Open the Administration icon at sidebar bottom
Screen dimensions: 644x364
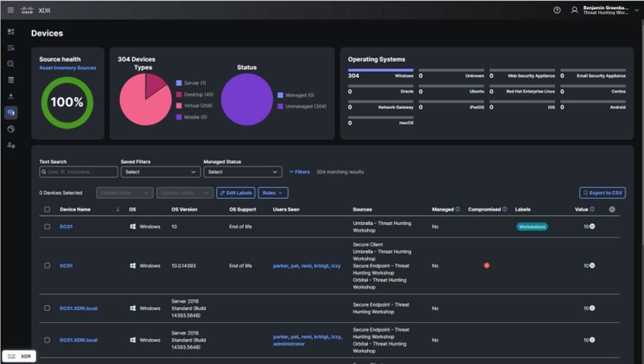[10, 146]
